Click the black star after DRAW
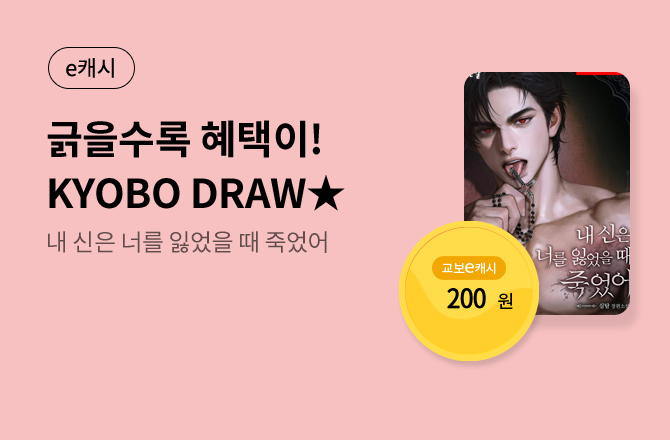Image resolution: width=670 pixels, height=440 pixels. tap(326, 194)
